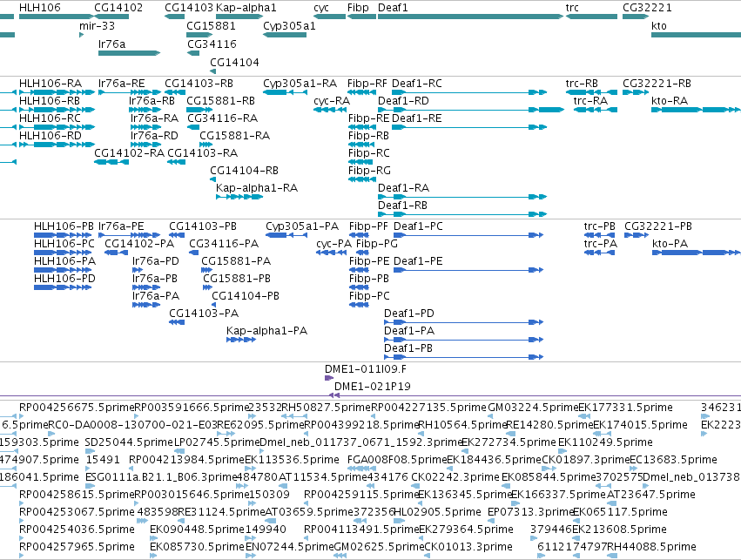Click protein HLH106-PD label
The width and height of the screenshot is (741, 560).
(64, 279)
